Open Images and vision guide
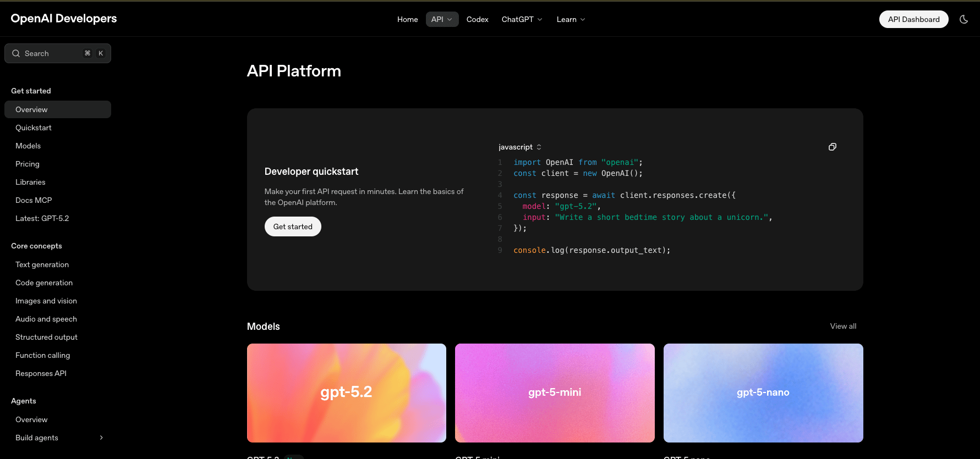 (x=58, y=301)
